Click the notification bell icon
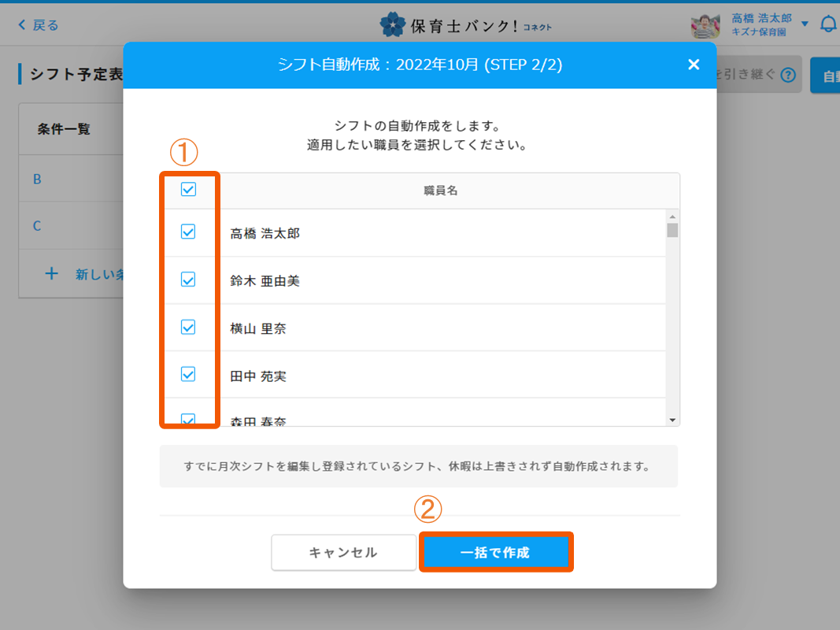The width and height of the screenshot is (840, 630). [827, 24]
